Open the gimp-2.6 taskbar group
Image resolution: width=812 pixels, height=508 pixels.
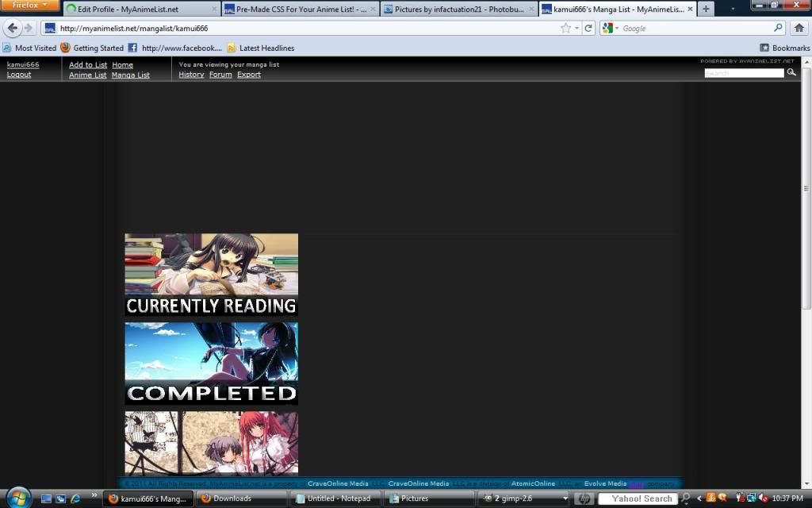[523, 498]
